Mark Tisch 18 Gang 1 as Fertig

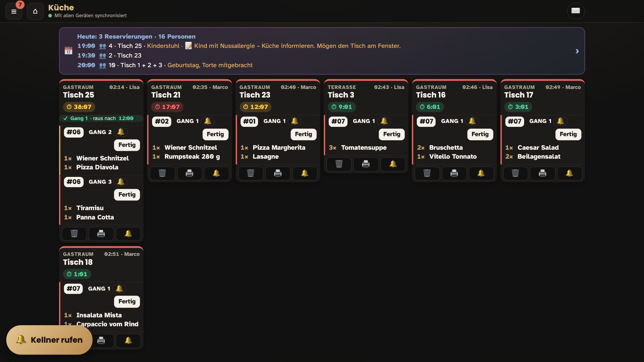(127, 302)
